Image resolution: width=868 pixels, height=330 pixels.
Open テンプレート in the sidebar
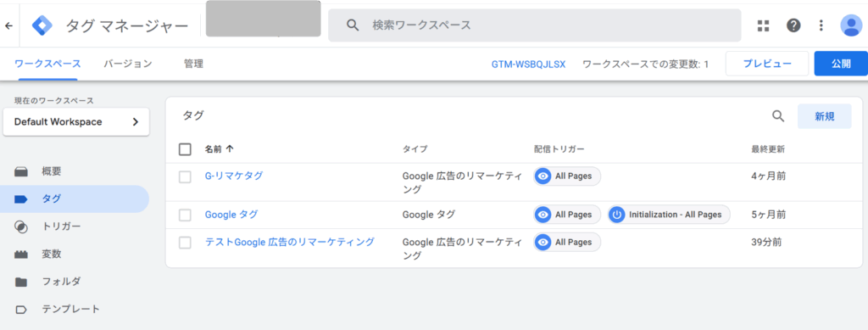click(x=71, y=309)
